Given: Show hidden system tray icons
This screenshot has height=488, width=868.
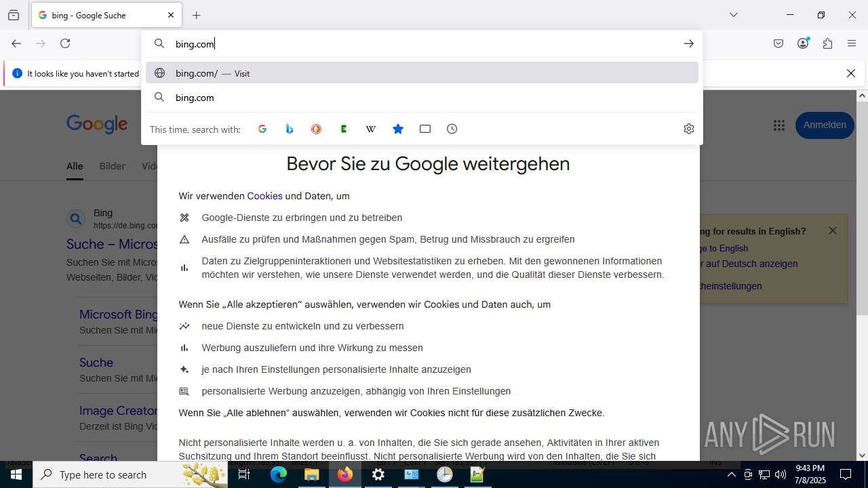Looking at the screenshot, I should 731,474.
